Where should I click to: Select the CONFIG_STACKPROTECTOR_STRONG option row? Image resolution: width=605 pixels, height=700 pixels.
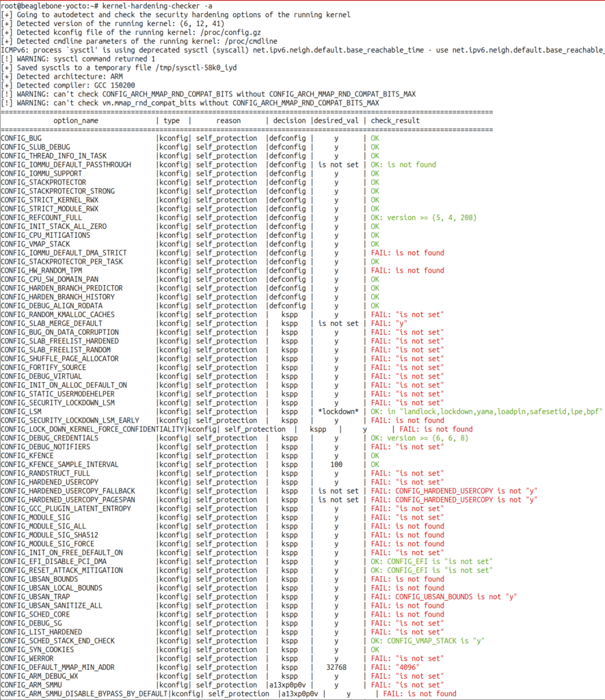pos(58,191)
